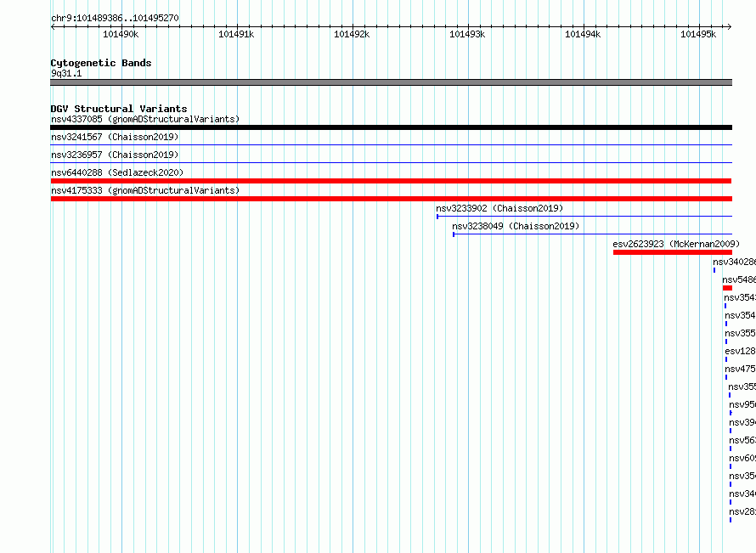756x553 pixels.
Task: Click the truncated esv128 variant label
Action: pyautogui.click(x=740, y=351)
